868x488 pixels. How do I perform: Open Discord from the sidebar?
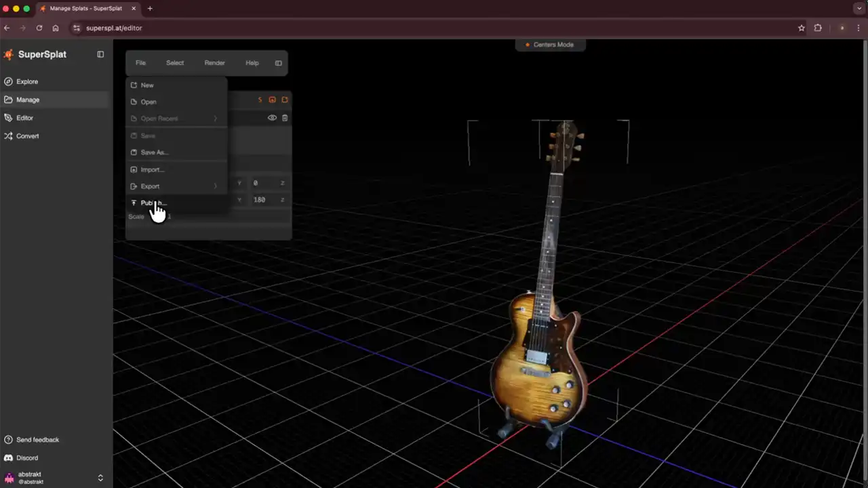pos(27,458)
